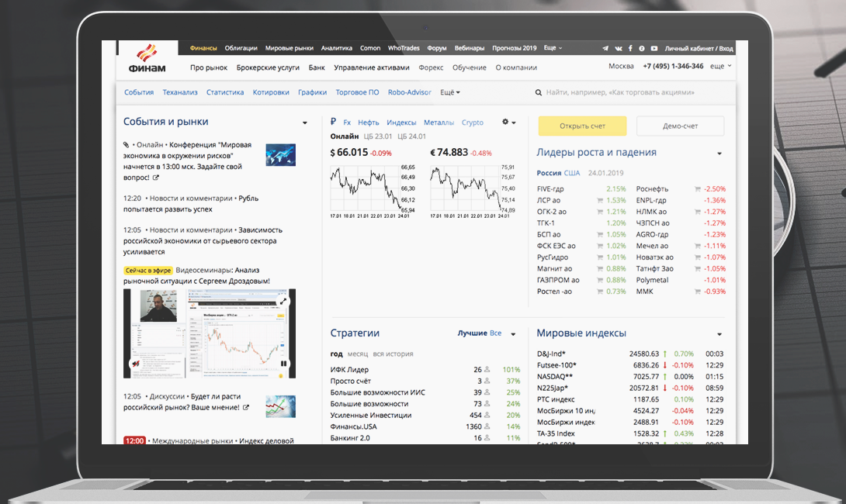The width and height of the screenshot is (846, 504).
Task: Open the Odnoklassniki social icon
Action: pyautogui.click(x=642, y=49)
